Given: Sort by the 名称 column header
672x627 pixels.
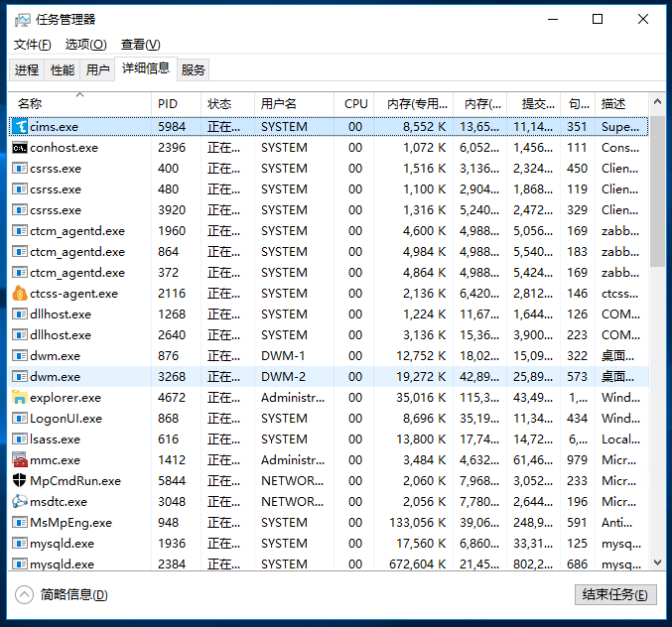Looking at the screenshot, I should 79,103.
